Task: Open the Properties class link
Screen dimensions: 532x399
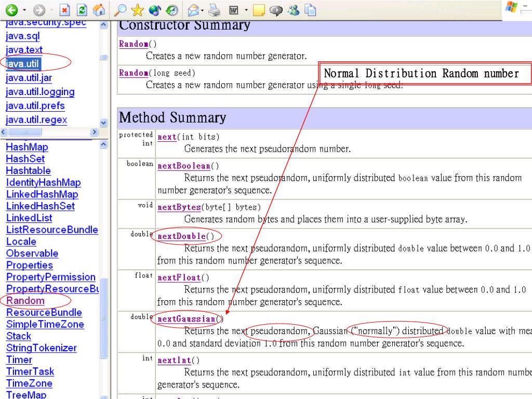Action: 30,265
